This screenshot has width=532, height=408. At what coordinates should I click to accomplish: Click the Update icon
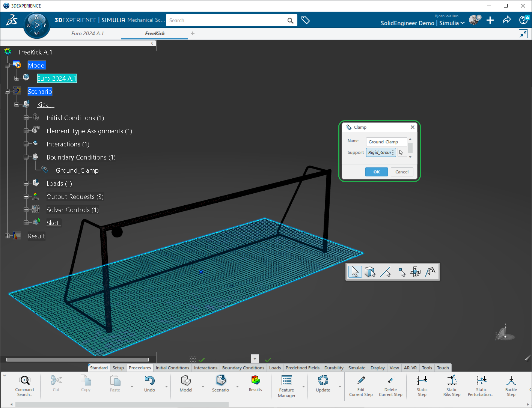[323, 381]
